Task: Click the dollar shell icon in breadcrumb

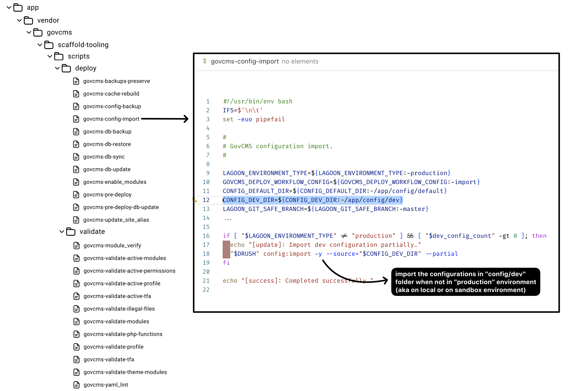Action: point(205,61)
